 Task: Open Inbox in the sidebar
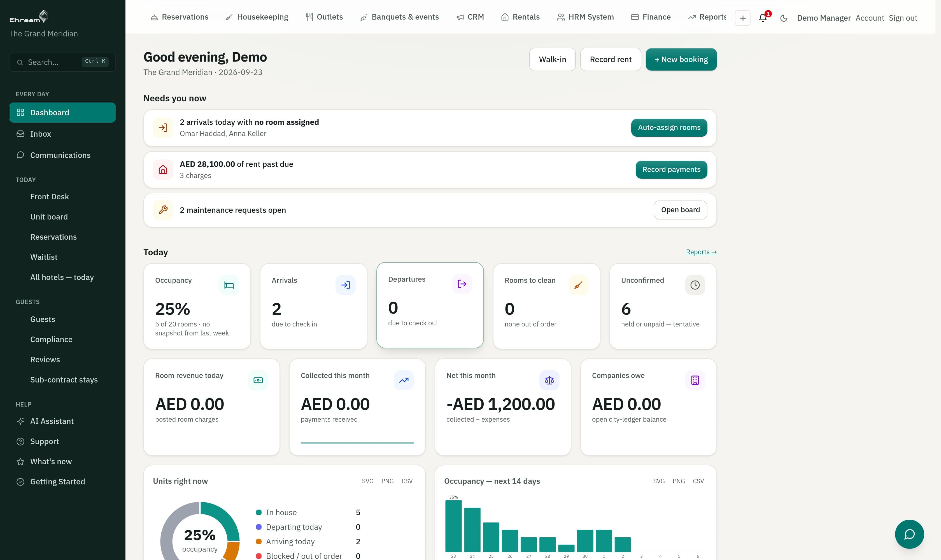coord(62,134)
